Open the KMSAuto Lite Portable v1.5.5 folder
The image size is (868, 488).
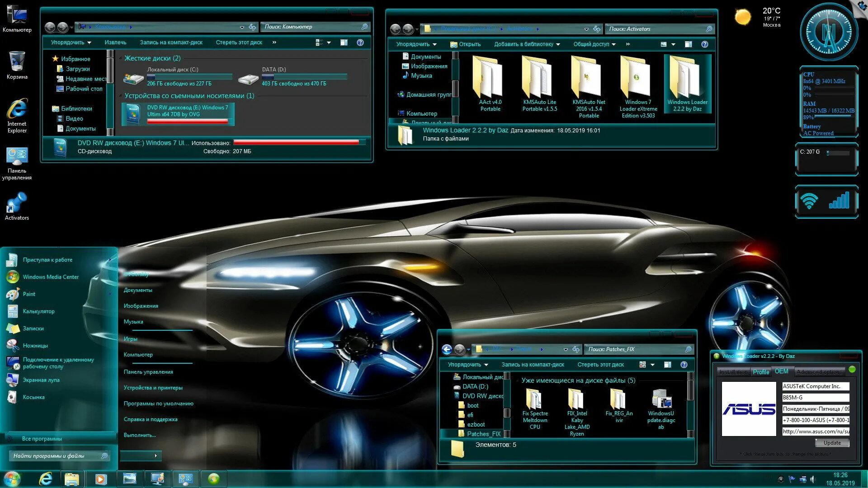(540, 84)
